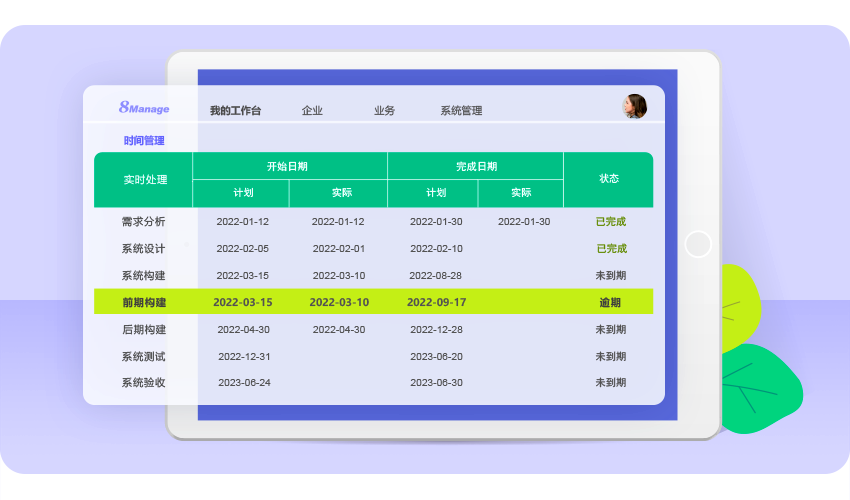
Task: Open the user profile avatar
Action: [635, 106]
